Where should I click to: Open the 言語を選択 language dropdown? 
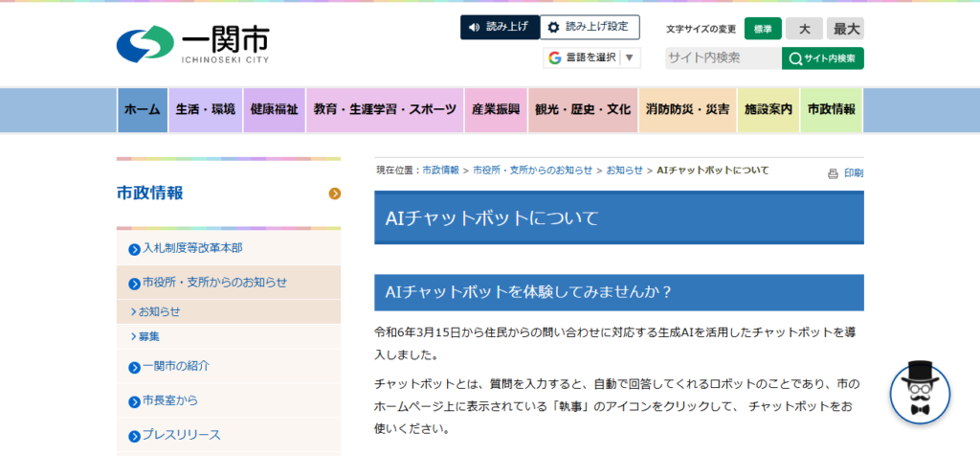pos(592,57)
